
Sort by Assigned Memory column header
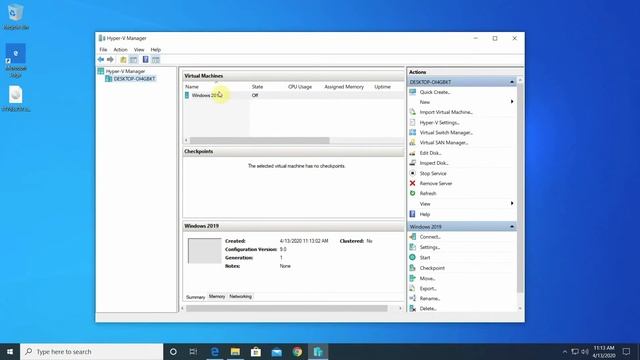pos(344,87)
